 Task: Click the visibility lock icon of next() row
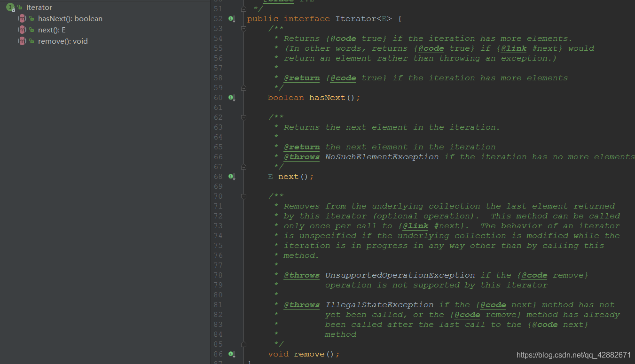click(x=31, y=30)
